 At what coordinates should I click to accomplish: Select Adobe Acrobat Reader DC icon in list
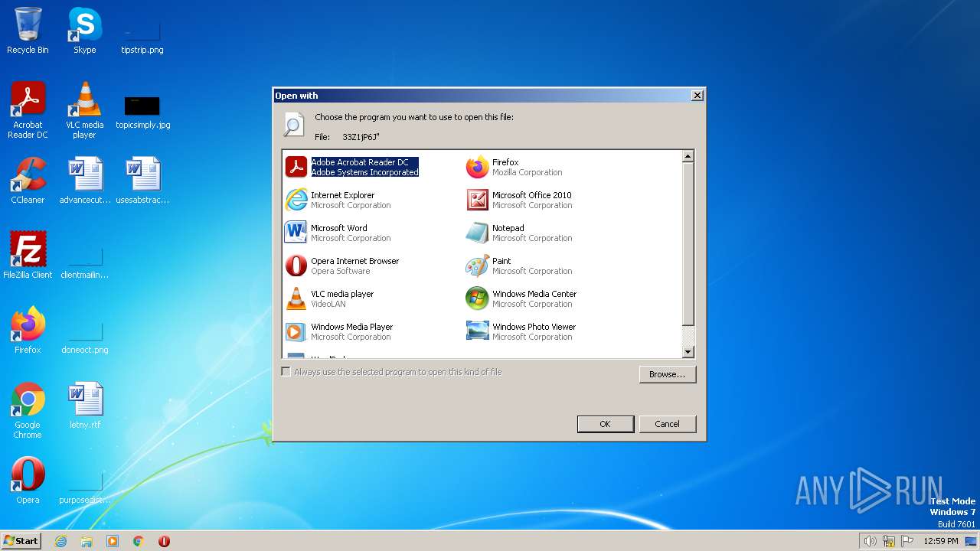tap(296, 167)
